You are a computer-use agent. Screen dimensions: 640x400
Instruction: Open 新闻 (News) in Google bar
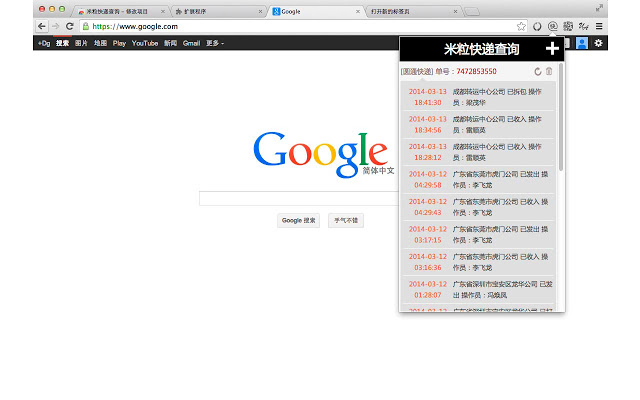pyautogui.click(x=170, y=43)
